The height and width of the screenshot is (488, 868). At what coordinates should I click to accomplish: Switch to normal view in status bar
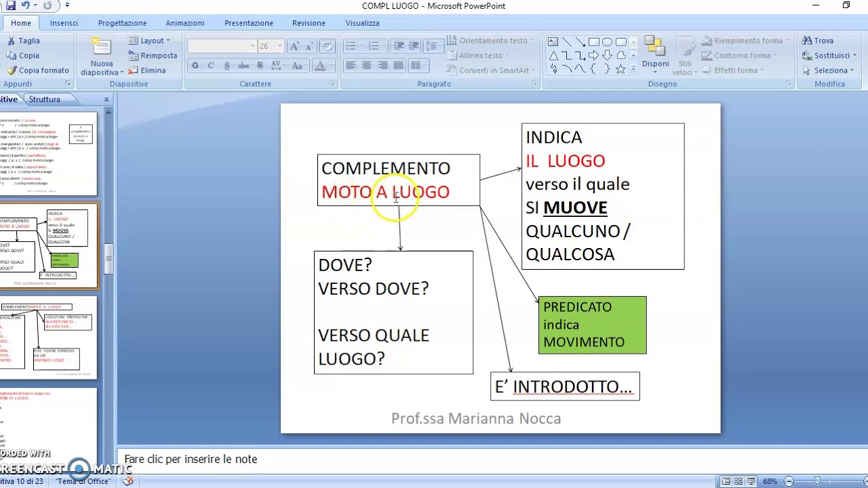(726, 481)
